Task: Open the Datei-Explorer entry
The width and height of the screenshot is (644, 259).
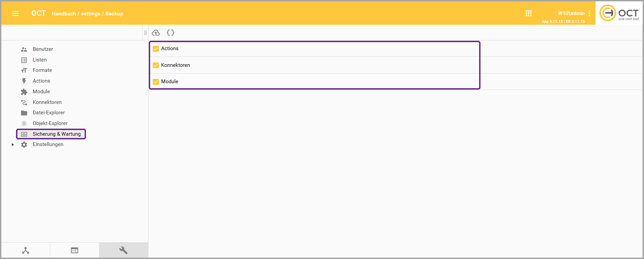Action: (x=48, y=113)
